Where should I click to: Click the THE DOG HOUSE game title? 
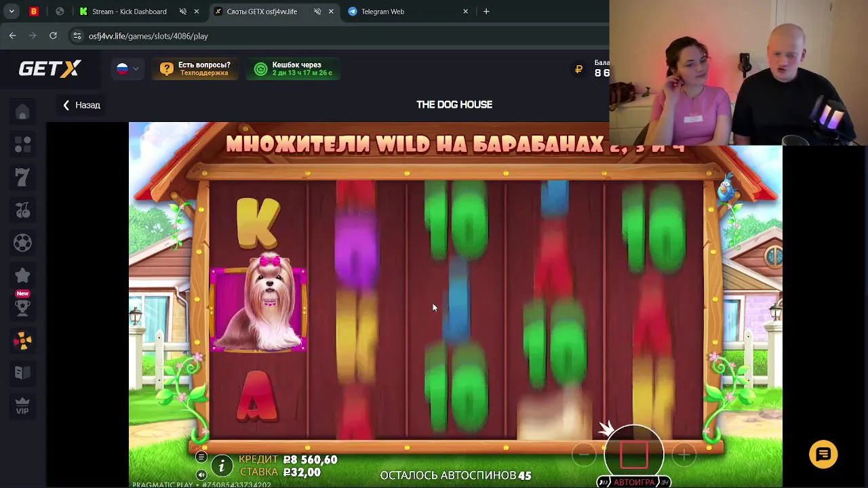coord(454,104)
